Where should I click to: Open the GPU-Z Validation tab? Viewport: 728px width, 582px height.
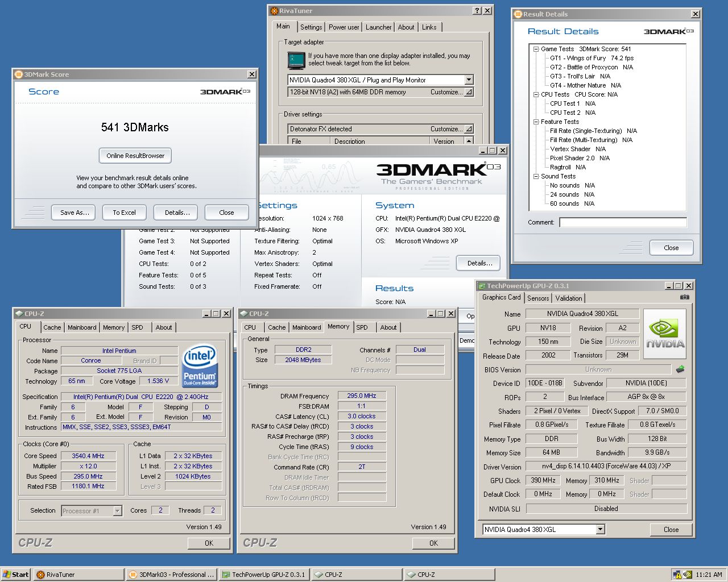pyautogui.click(x=569, y=298)
